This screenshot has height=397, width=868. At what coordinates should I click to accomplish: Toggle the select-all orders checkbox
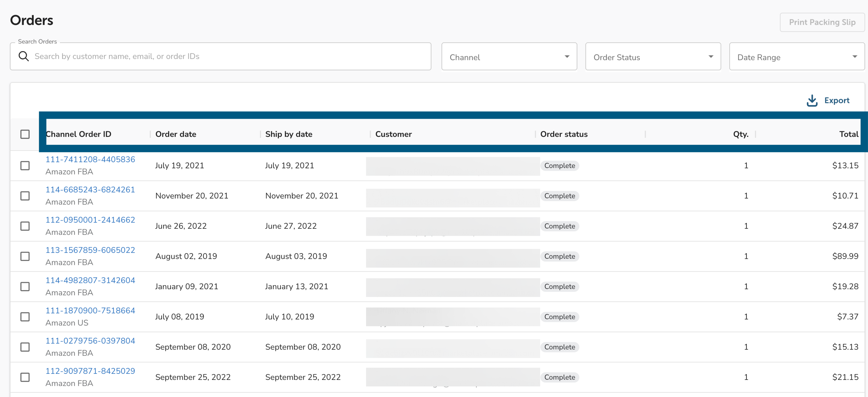25,134
